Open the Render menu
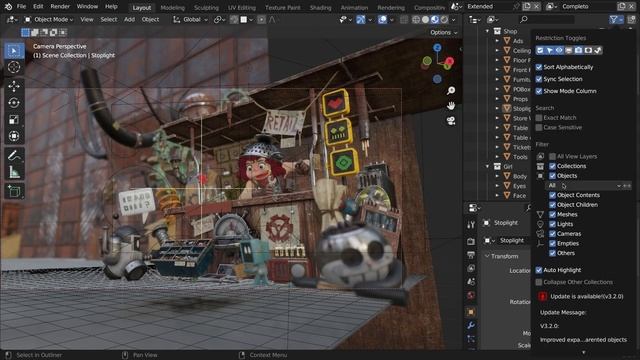Screen dimensions: 640x360 60,7
